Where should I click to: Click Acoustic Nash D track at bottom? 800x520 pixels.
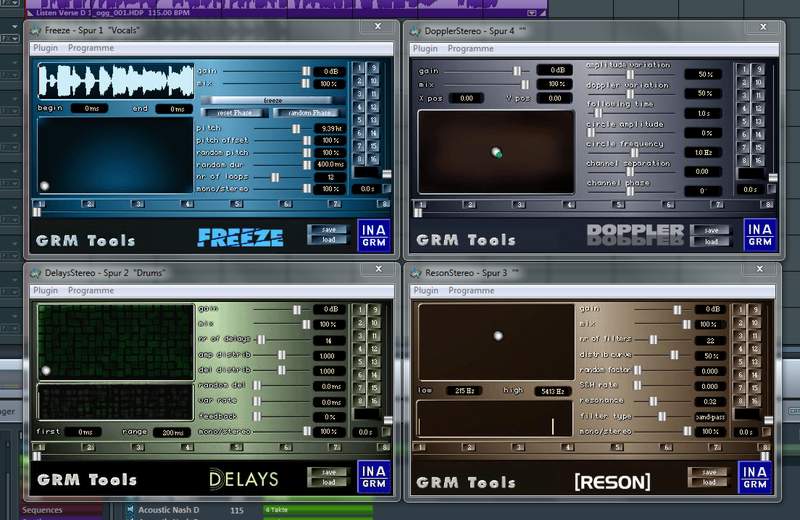click(168, 510)
